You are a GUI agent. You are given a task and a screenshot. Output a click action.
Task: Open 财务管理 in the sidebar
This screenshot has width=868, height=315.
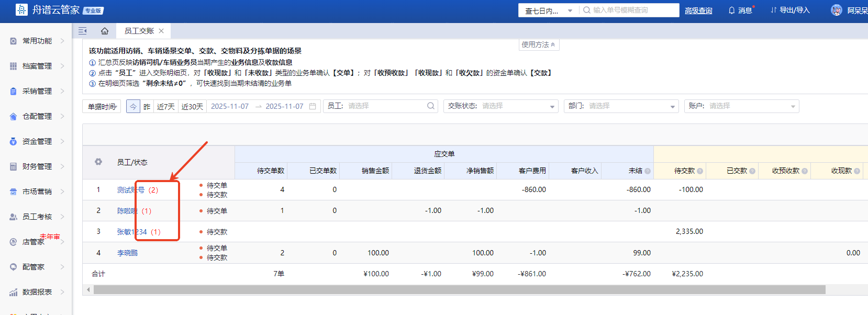37,166
